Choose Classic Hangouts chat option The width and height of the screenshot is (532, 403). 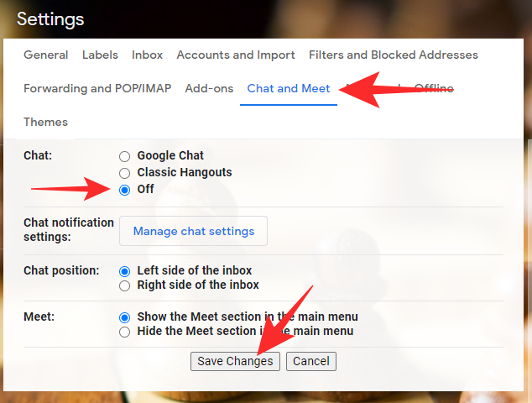(125, 173)
